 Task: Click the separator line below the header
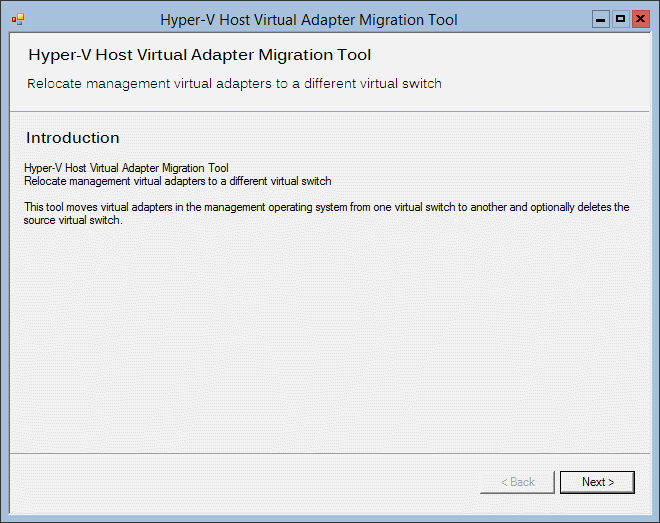pyautogui.click(x=330, y=112)
